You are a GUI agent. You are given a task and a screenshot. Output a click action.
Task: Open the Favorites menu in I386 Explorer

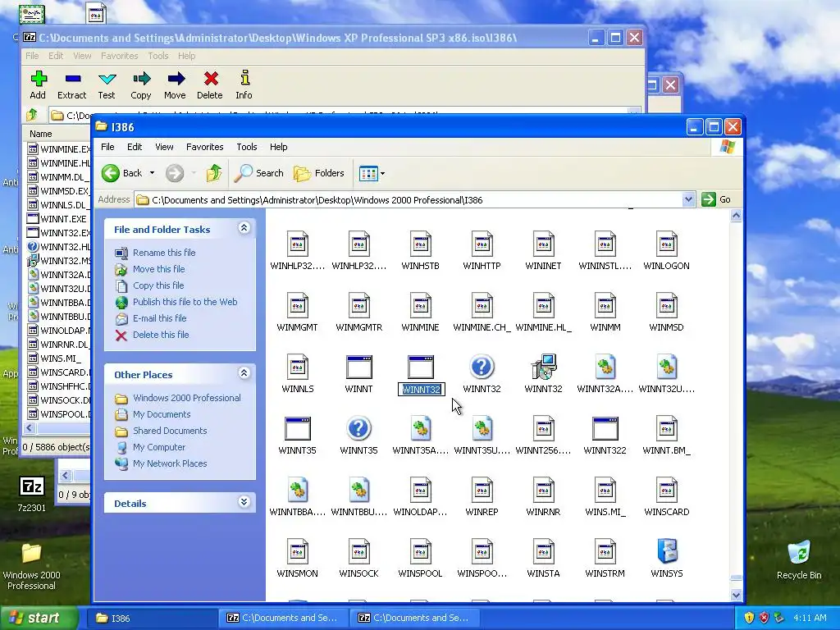(x=204, y=147)
